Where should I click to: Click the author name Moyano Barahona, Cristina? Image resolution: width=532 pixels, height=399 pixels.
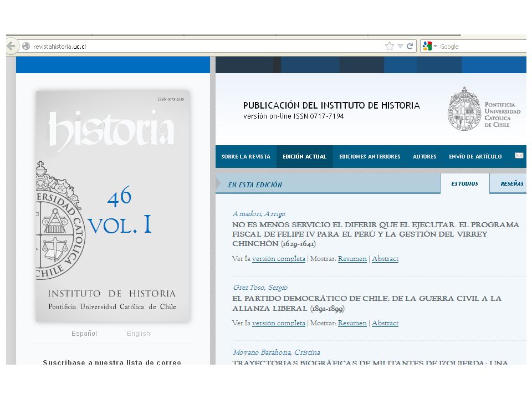(277, 352)
